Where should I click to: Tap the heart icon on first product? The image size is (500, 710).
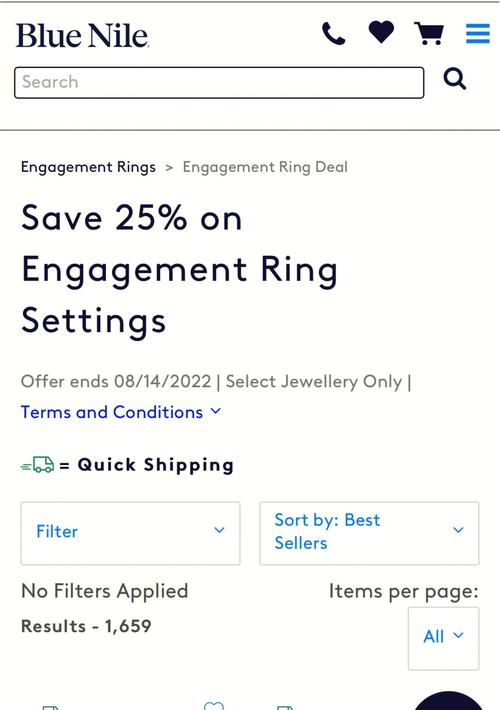click(214, 706)
